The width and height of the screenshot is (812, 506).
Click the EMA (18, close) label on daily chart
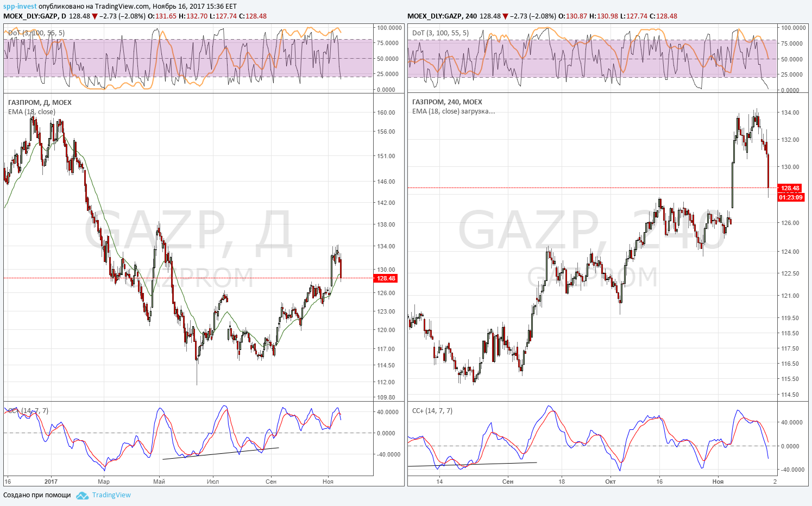pyautogui.click(x=32, y=112)
